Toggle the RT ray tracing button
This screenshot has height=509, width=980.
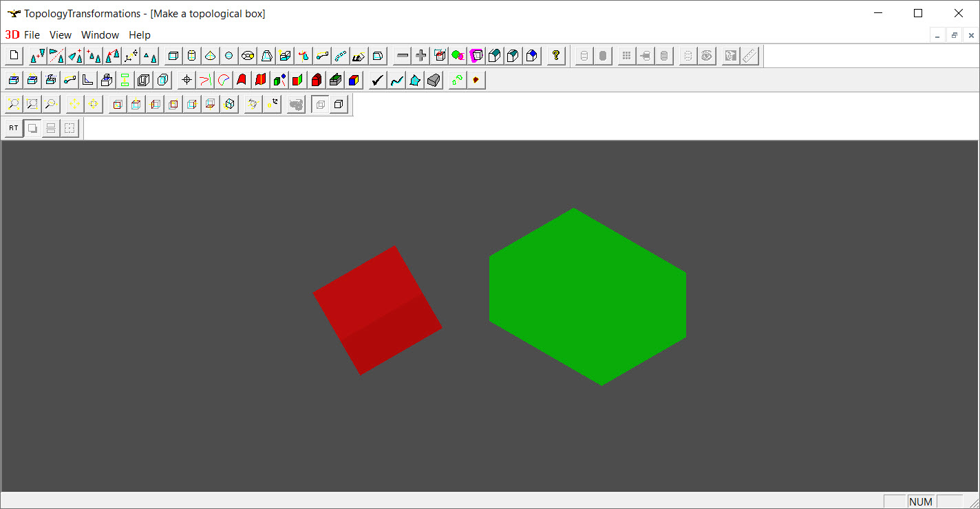[14, 128]
